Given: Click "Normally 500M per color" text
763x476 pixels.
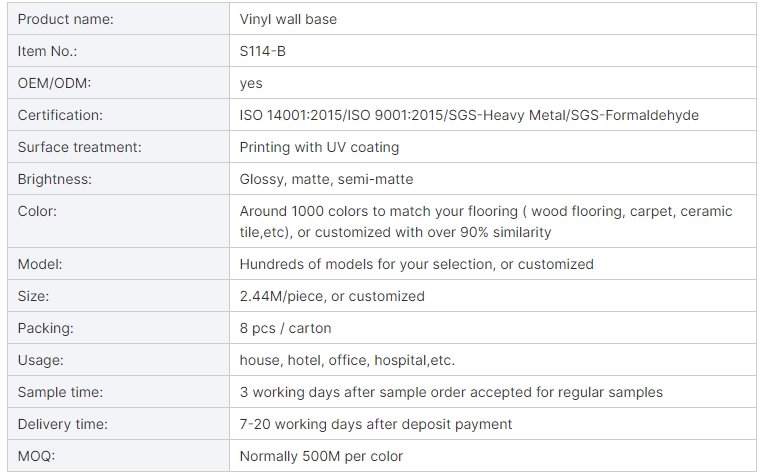Looking at the screenshot, I should point(321,456).
